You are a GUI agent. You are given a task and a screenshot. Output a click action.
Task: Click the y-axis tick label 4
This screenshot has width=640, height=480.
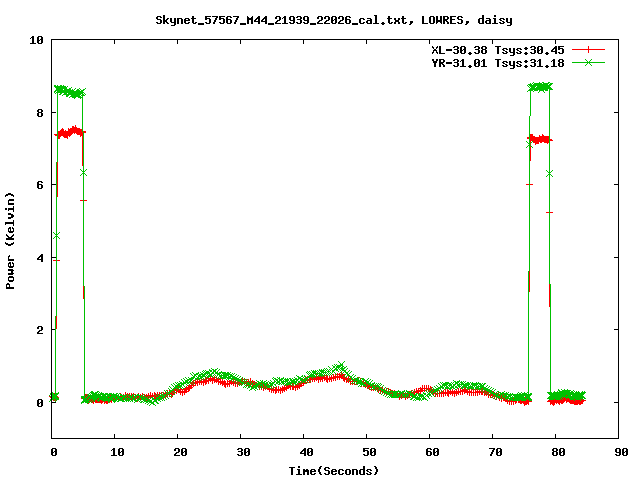click(x=39, y=258)
